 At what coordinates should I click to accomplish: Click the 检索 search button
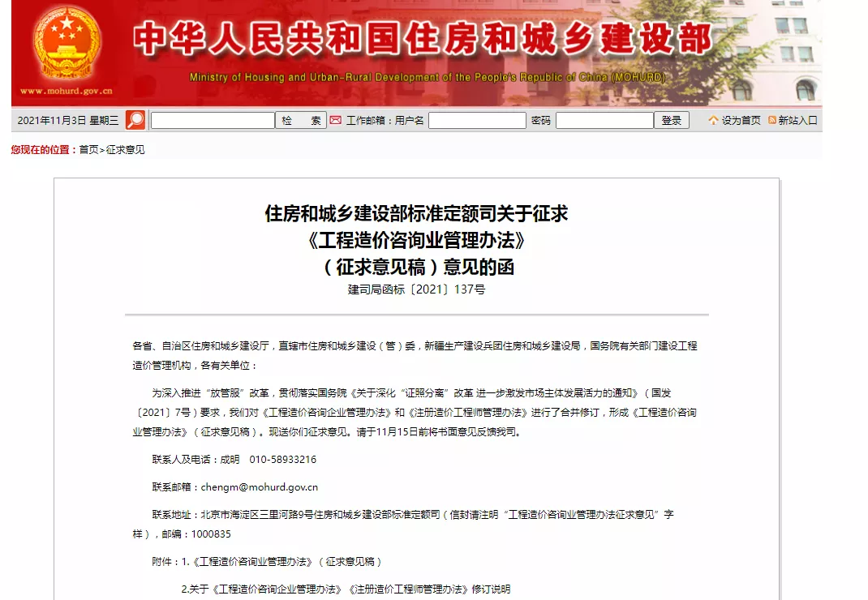pos(301,121)
